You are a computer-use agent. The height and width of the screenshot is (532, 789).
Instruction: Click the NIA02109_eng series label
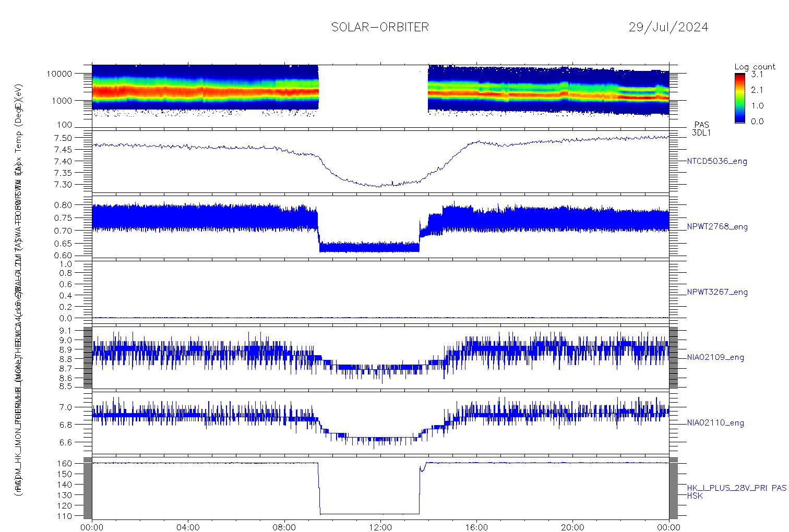coord(715,358)
